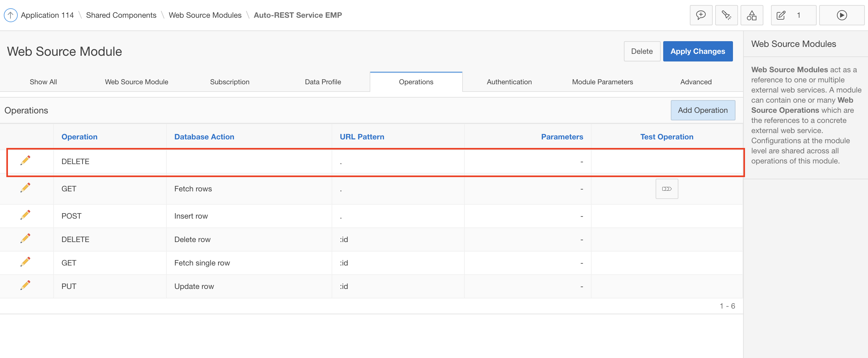Image resolution: width=868 pixels, height=358 pixels.
Task: Edit the Delete row operation pencil icon
Action: [x=25, y=239]
